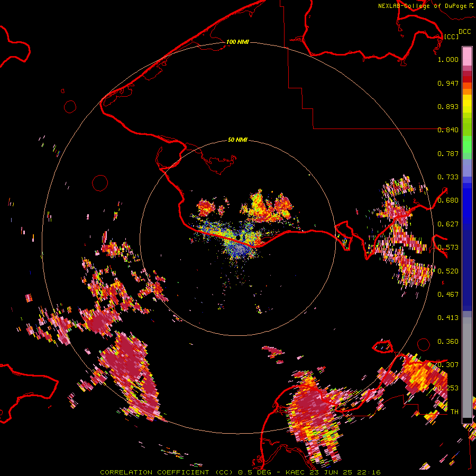Select the 0.413 scale value
The image size is (476, 476).
tap(448, 318)
